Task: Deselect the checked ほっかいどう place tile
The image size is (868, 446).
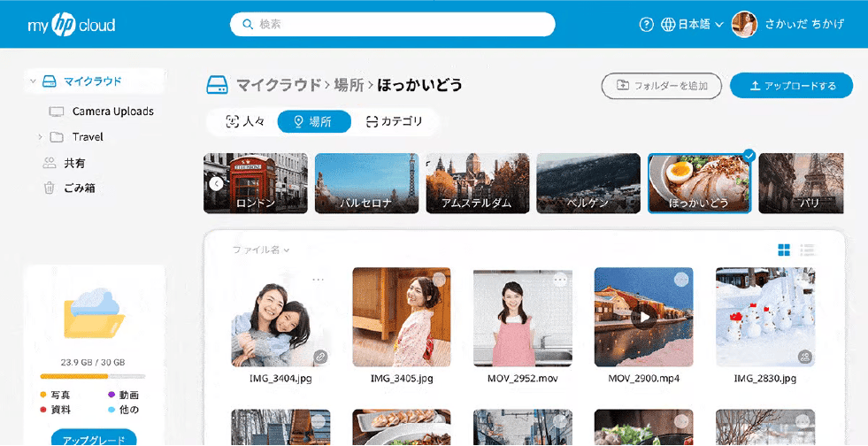Action: (749, 157)
